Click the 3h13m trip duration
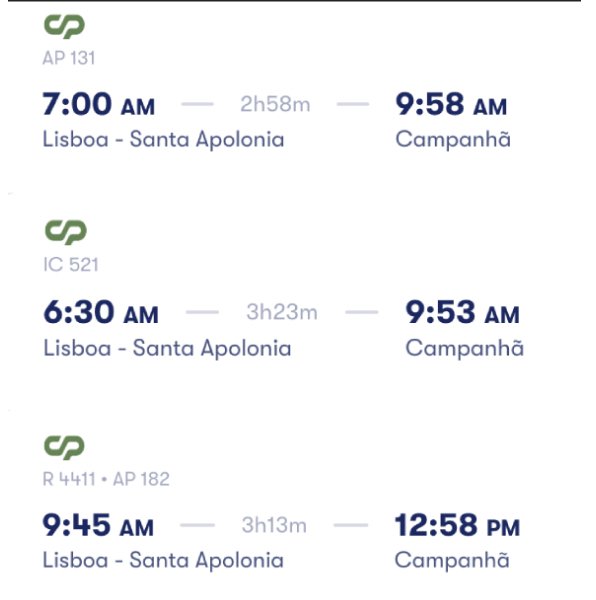The height and width of the screenshot is (600, 596). coord(274,525)
